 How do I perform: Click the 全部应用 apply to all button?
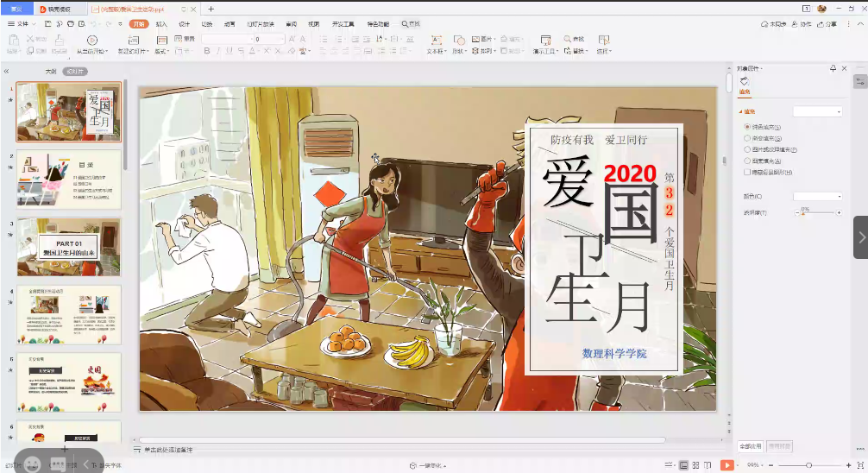(x=750, y=446)
